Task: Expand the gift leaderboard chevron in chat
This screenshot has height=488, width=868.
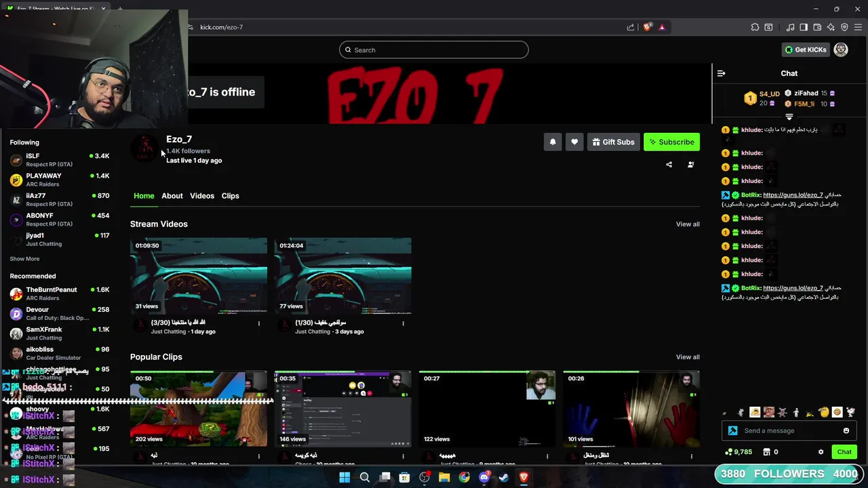Action: (x=789, y=117)
